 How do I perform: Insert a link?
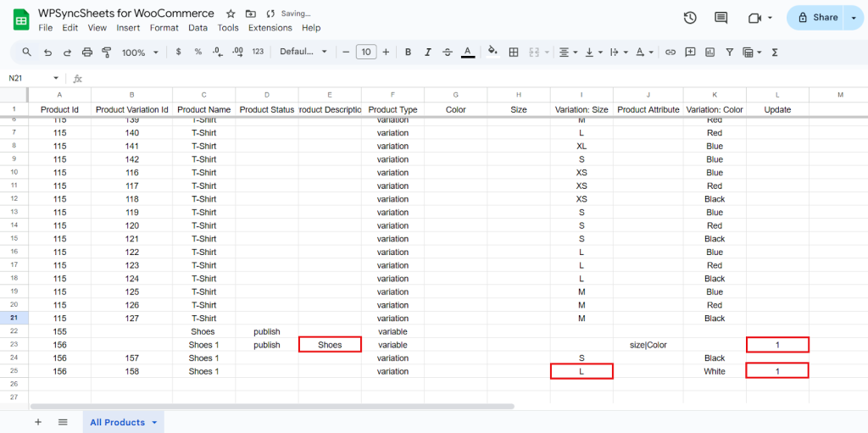coord(670,52)
